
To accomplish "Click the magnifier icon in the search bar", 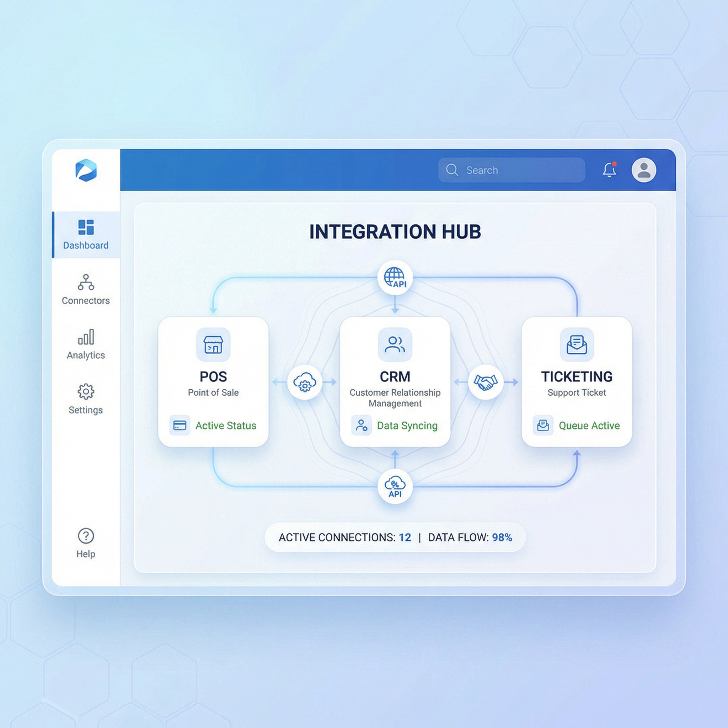I will [x=452, y=170].
